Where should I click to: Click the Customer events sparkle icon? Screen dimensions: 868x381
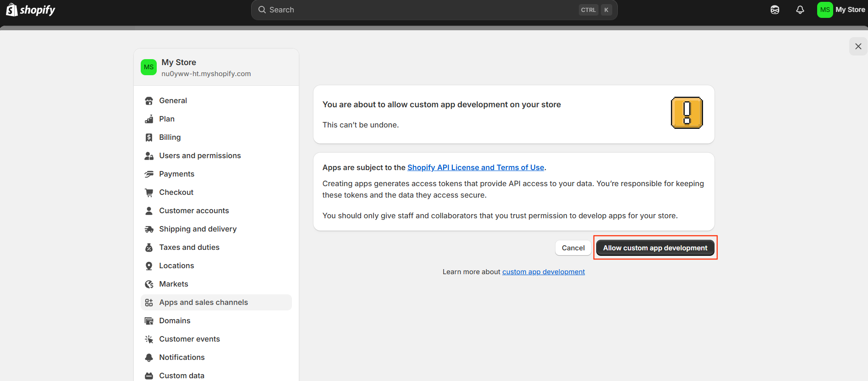point(149,339)
